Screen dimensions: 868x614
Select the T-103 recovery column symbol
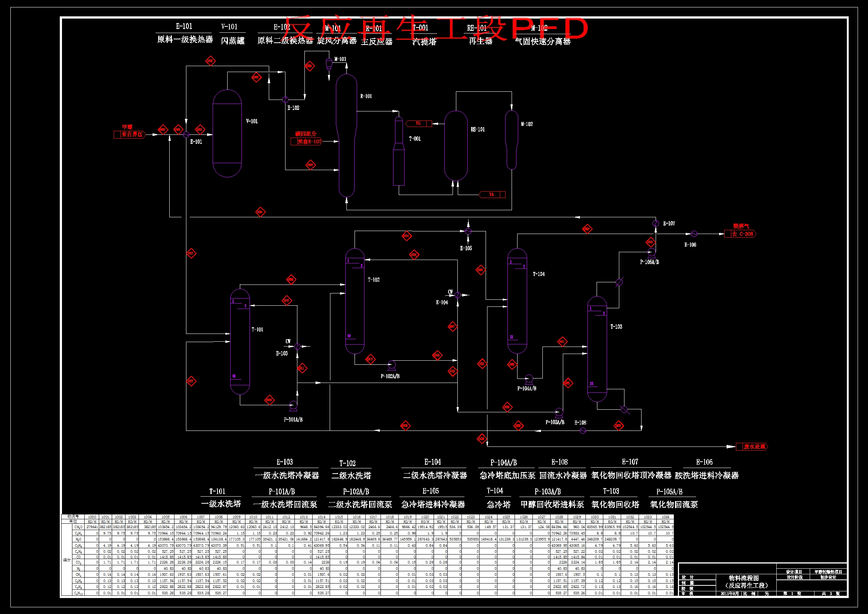click(597, 349)
